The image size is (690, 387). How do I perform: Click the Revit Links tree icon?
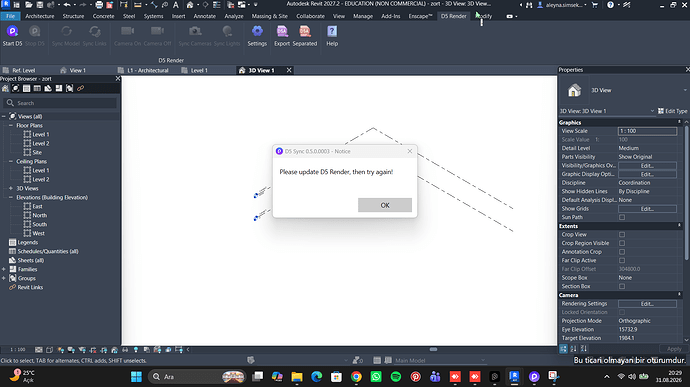(x=12, y=287)
